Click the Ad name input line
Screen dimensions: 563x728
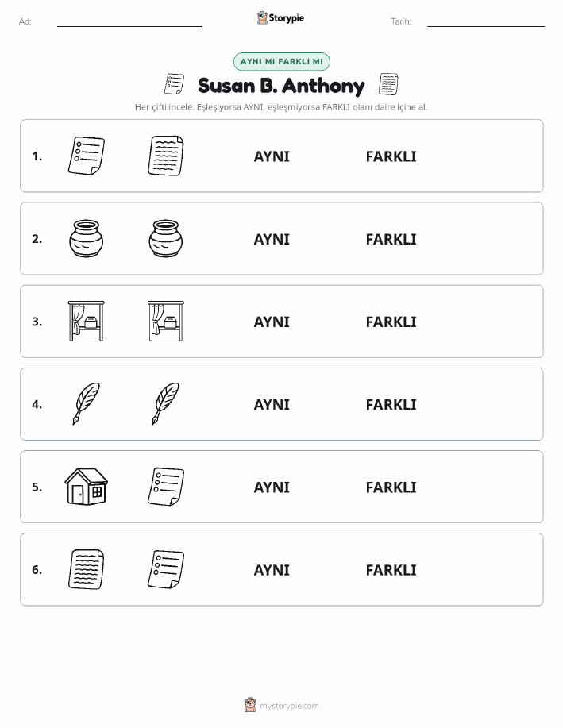tap(129, 21)
